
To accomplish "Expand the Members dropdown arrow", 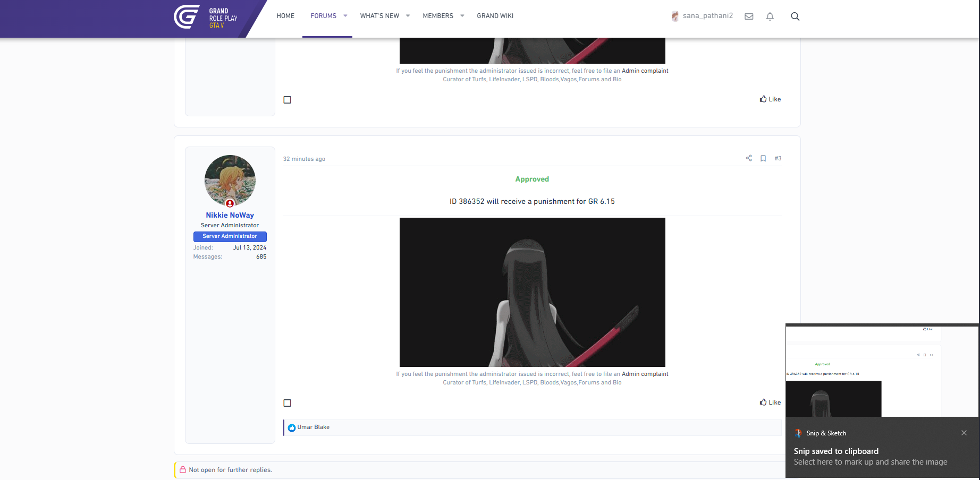I will [x=462, y=16].
